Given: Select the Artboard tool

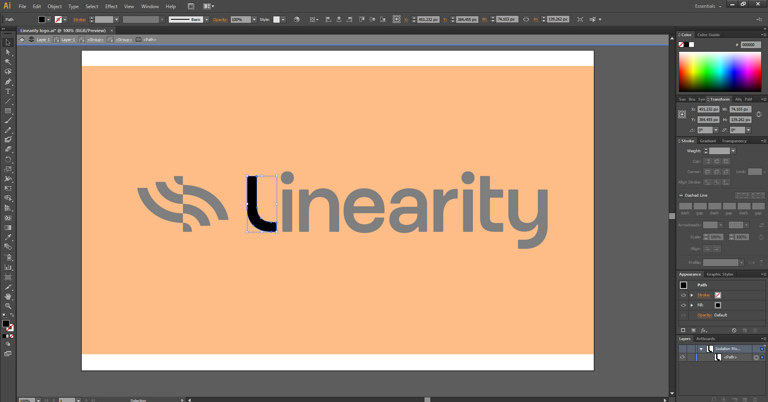Looking at the screenshot, I should coord(8,277).
